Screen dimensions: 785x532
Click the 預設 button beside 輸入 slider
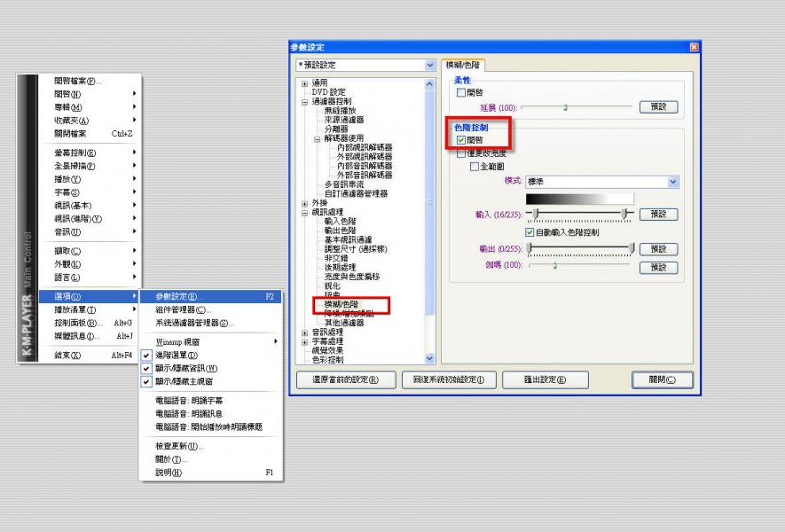(x=658, y=215)
